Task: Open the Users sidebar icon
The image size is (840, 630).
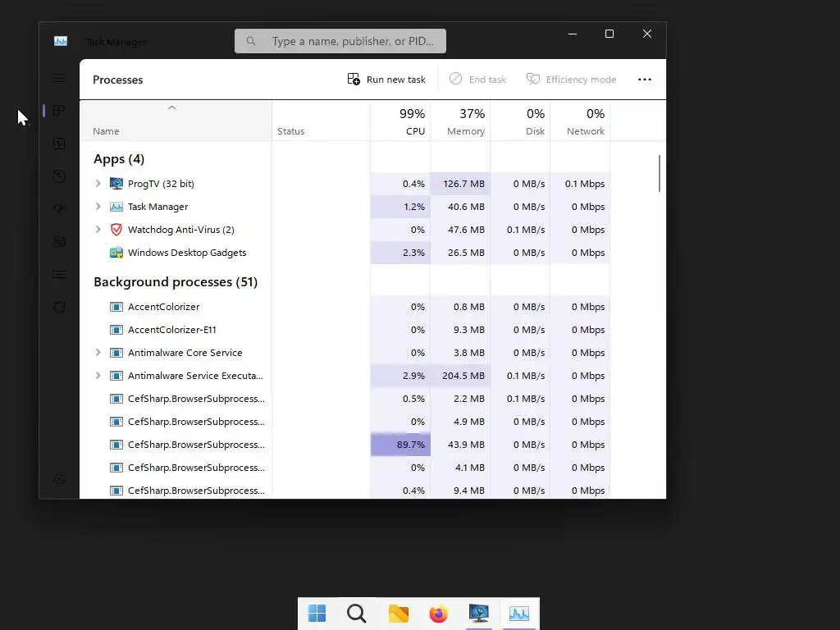Action: (59, 242)
